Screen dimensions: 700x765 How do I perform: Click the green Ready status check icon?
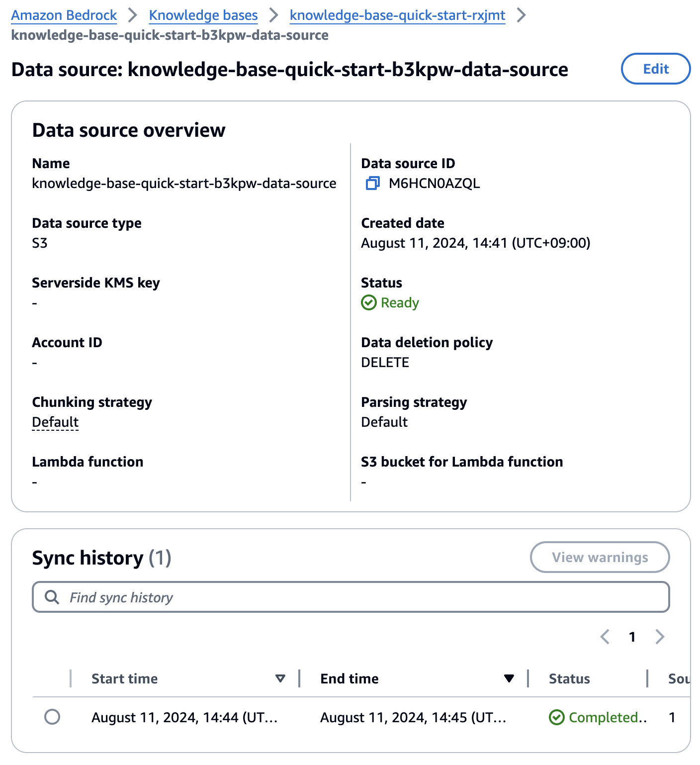[369, 302]
